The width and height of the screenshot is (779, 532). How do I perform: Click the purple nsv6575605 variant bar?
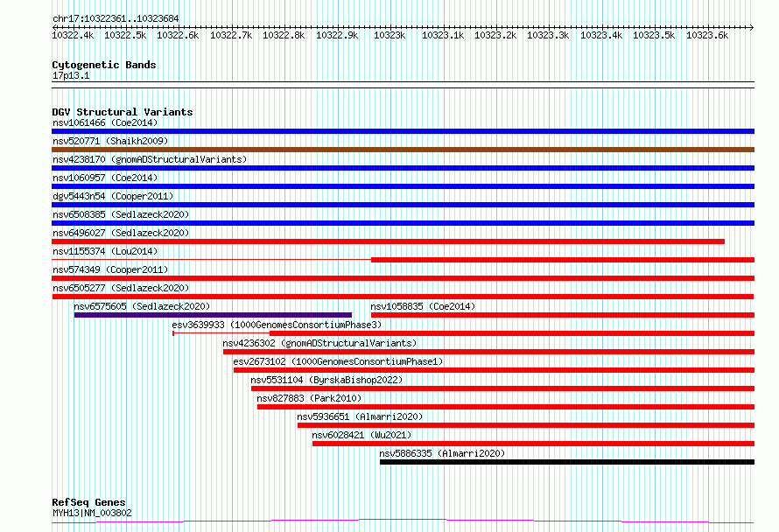(214, 315)
